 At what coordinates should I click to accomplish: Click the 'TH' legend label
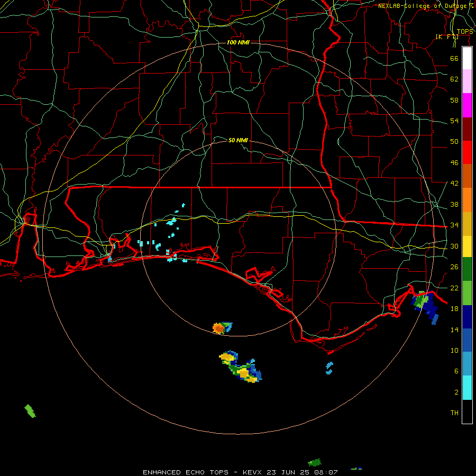(x=454, y=413)
